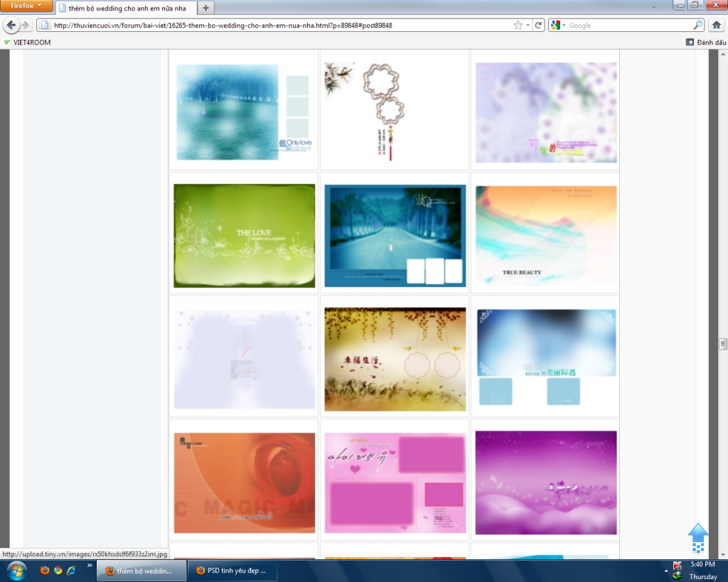The height and width of the screenshot is (582, 728).
Task: Open the Đánh dấu bookmarks button
Action: point(706,42)
